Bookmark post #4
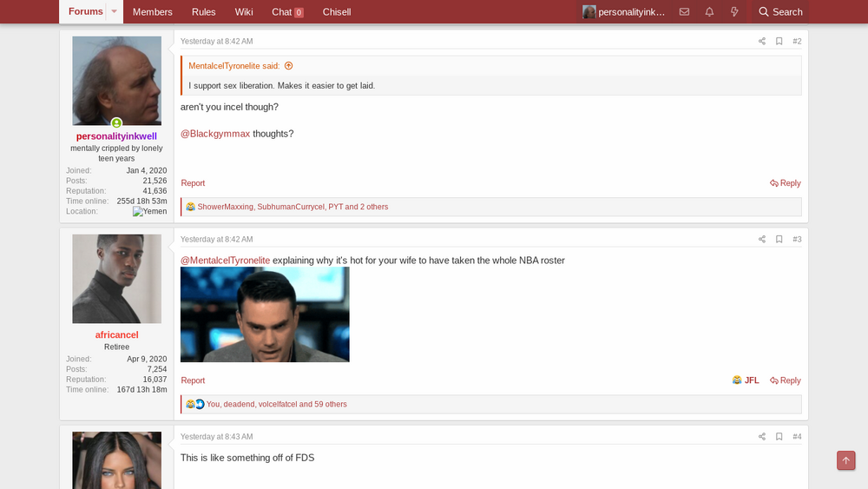The height and width of the screenshot is (489, 868). coord(779,436)
